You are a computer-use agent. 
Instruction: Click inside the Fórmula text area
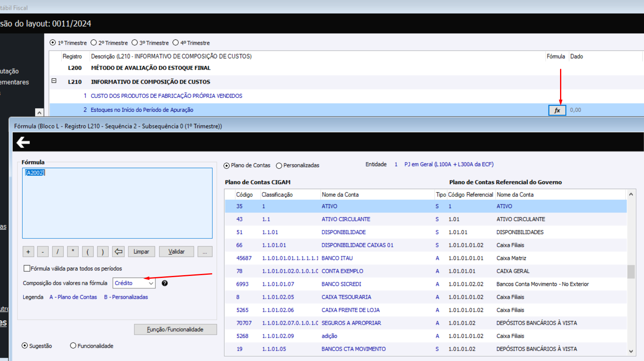coord(117,204)
